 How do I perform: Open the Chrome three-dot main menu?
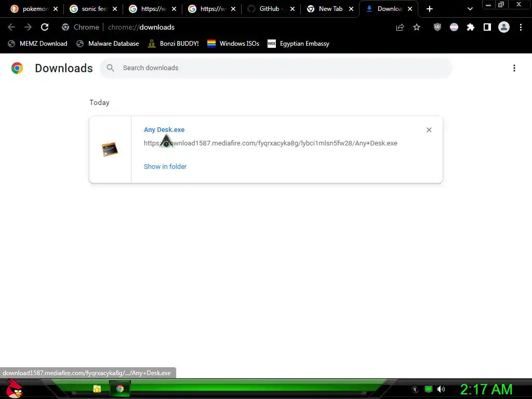click(x=521, y=27)
